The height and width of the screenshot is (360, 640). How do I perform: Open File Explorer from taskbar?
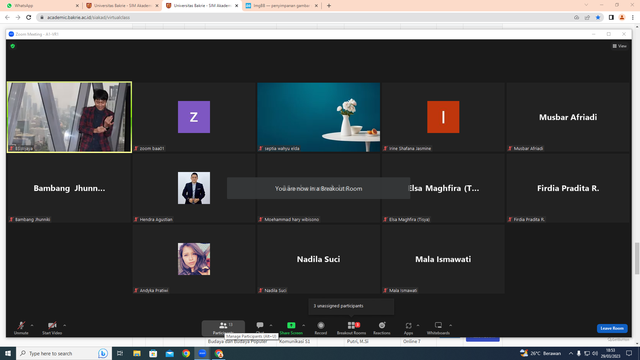click(136, 353)
